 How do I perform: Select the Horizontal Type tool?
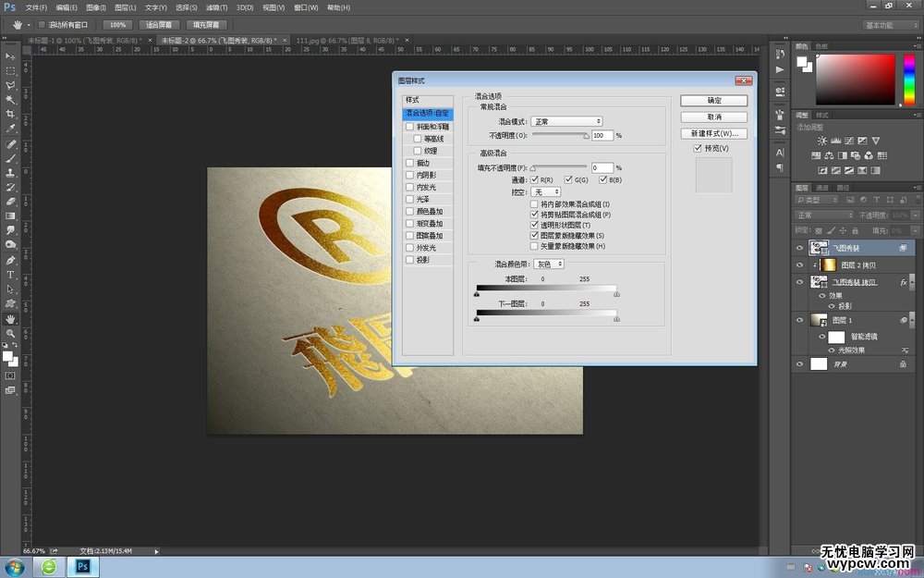10,275
